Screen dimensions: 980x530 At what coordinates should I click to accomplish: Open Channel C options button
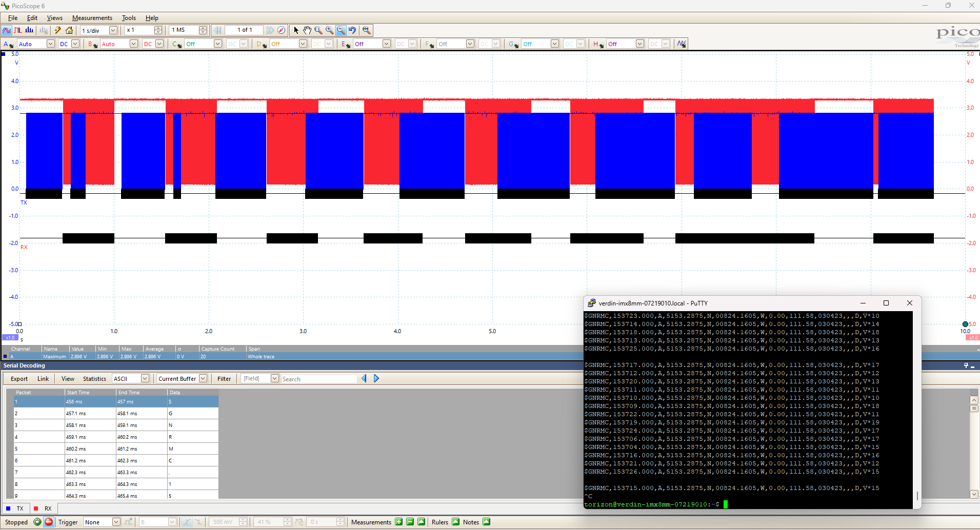[177, 44]
